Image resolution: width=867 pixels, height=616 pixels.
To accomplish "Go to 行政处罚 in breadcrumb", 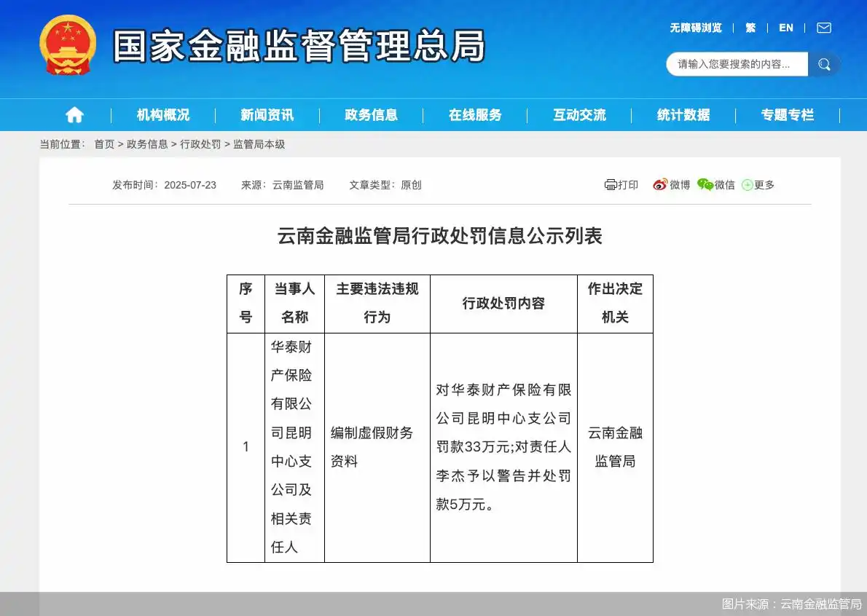I will [x=200, y=144].
